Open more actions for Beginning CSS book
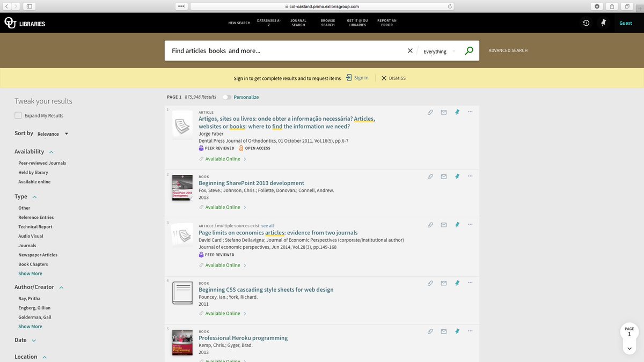 pyautogui.click(x=470, y=283)
